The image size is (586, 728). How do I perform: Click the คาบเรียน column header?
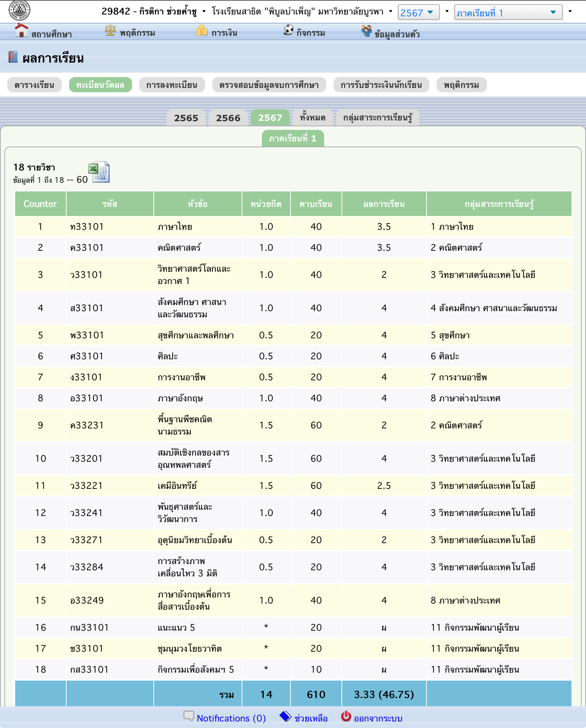point(316,204)
